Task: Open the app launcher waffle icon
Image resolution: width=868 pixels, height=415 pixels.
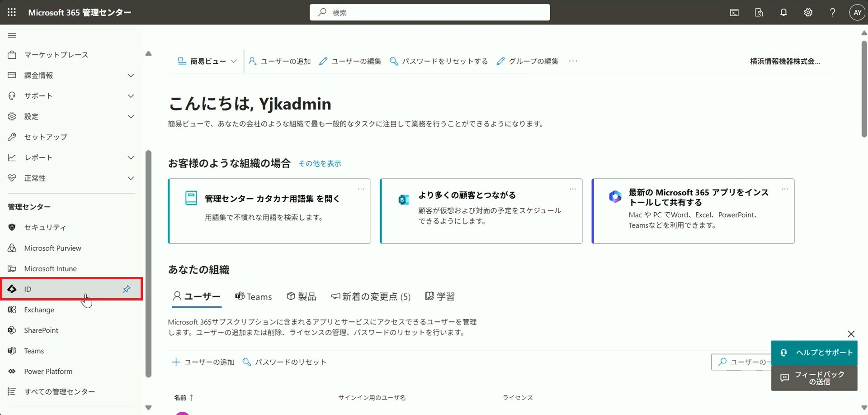Action: click(12, 12)
